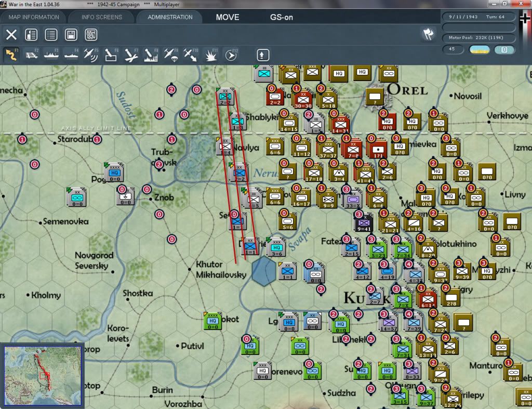Select the 37=37 unit counter
Screen dimensions: 532x409
pyautogui.click(x=328, y=149)
